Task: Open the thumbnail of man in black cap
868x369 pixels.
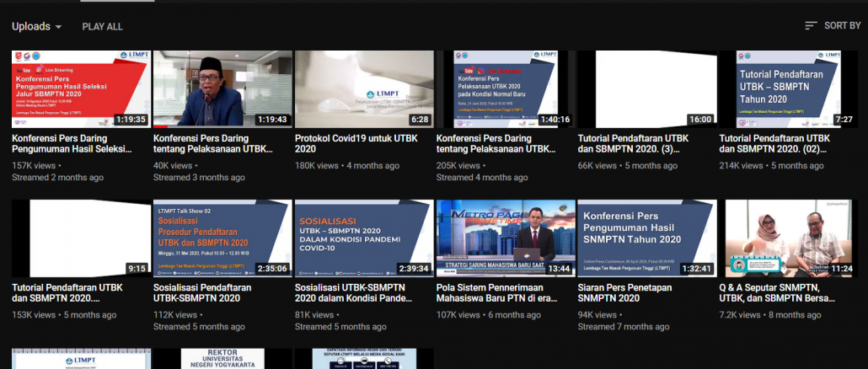Action: pos(222,89)
